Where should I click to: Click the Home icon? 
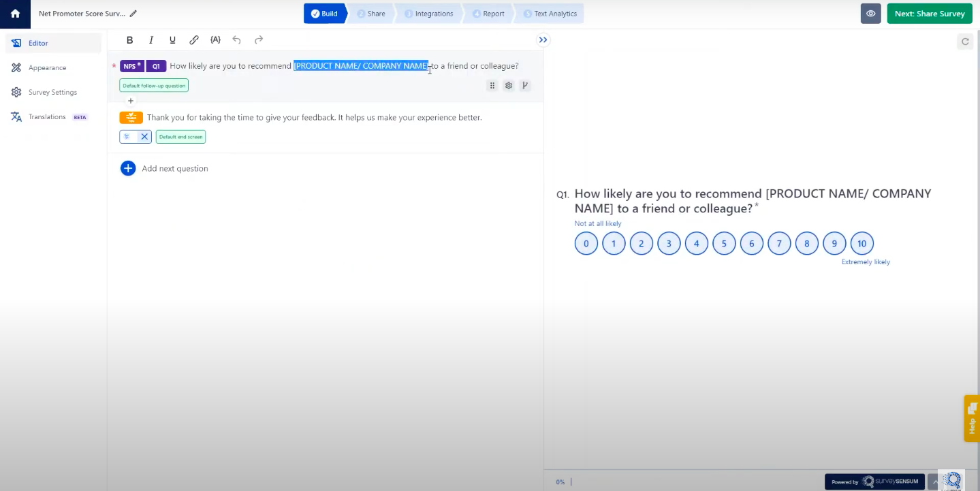coord(15,14)
